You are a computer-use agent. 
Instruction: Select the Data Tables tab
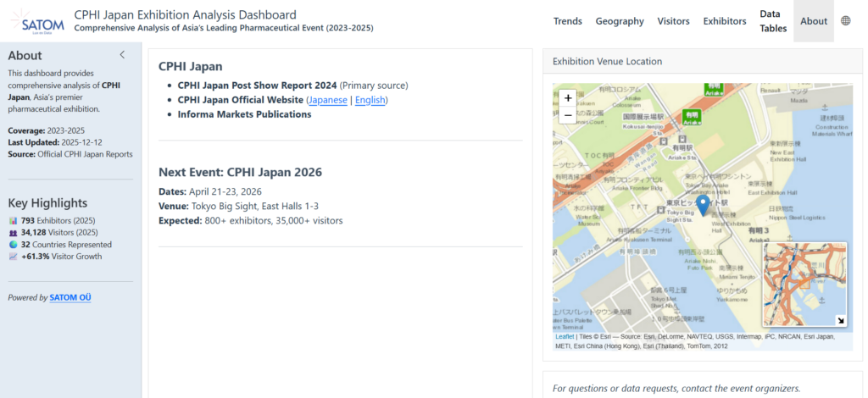[772, 21]
